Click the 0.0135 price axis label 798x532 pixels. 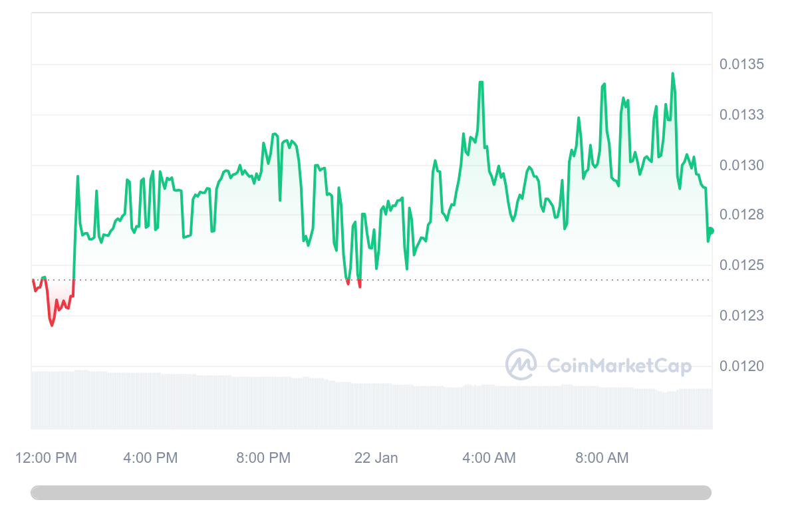tap(741, 65)
